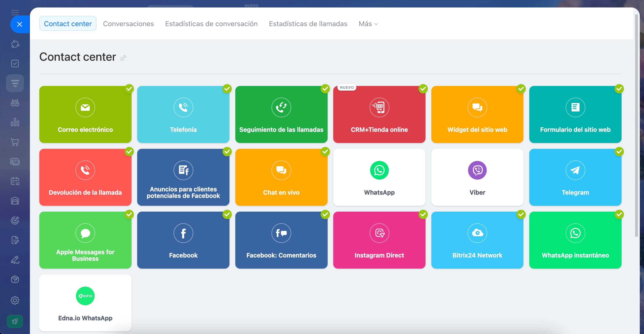This screenshot has width=644, height=334.
Task: Open the Bitrix24 Network cloud card
Action: coord(477,240)
